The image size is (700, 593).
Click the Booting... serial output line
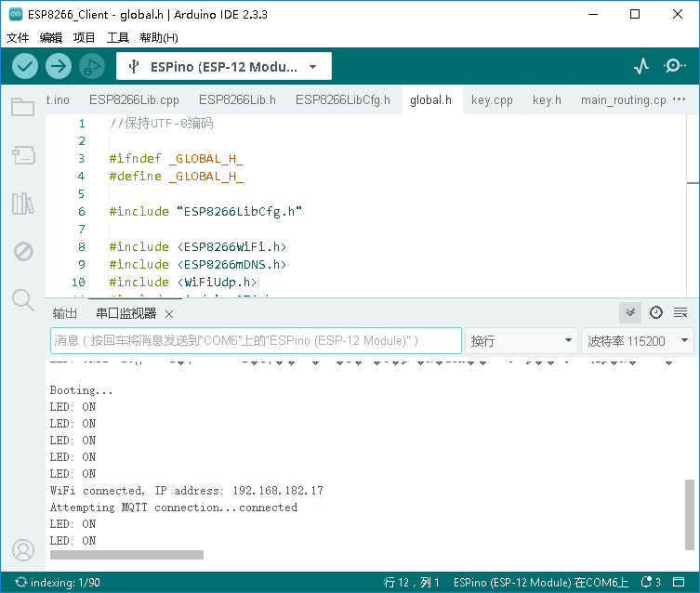tap(81, 390)
